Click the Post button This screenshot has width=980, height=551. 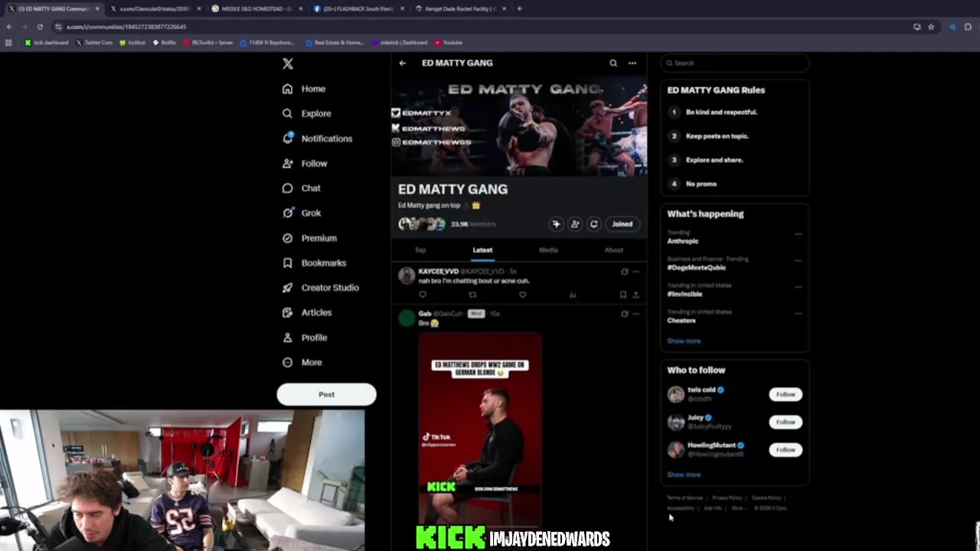coord(326,394)
